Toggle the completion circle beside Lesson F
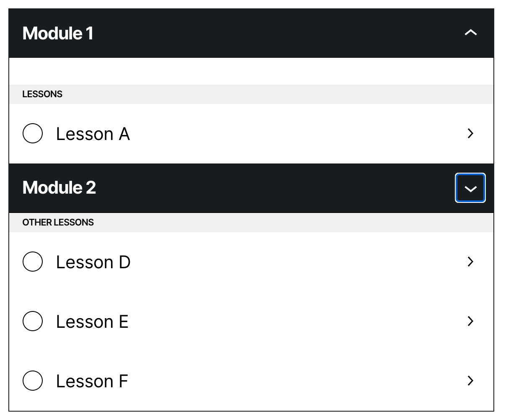 (32, 381)
